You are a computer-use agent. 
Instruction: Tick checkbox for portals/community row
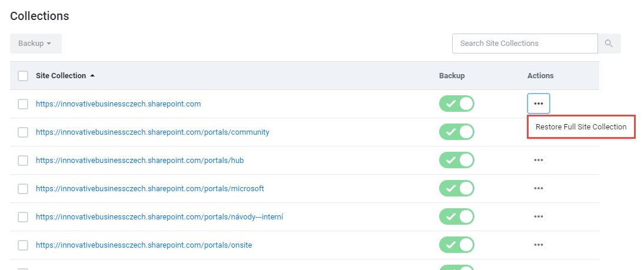click(x=23, y=132)
